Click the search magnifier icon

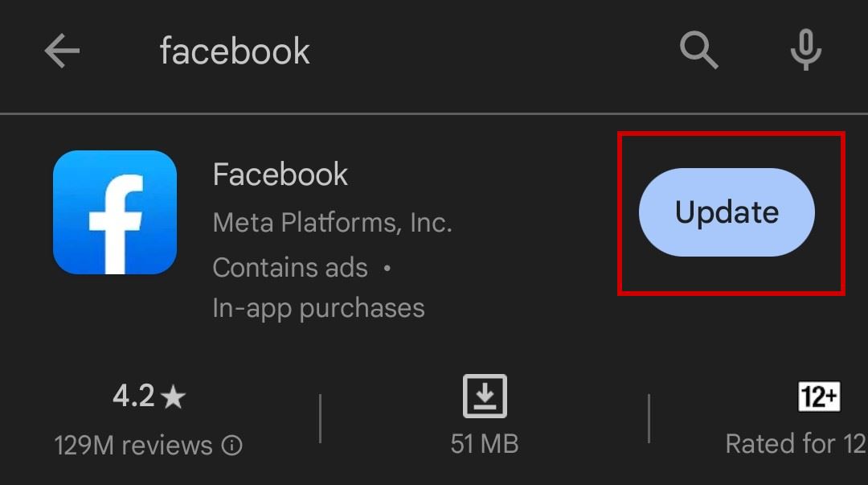point(698,51)
